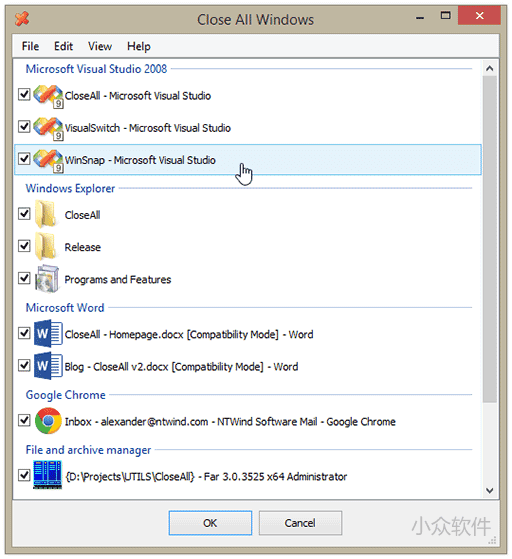Uncheck the CloseAll - Homepage.docx checkbox
The width and height of the screenshot is (512, 559).
[24, 333]
